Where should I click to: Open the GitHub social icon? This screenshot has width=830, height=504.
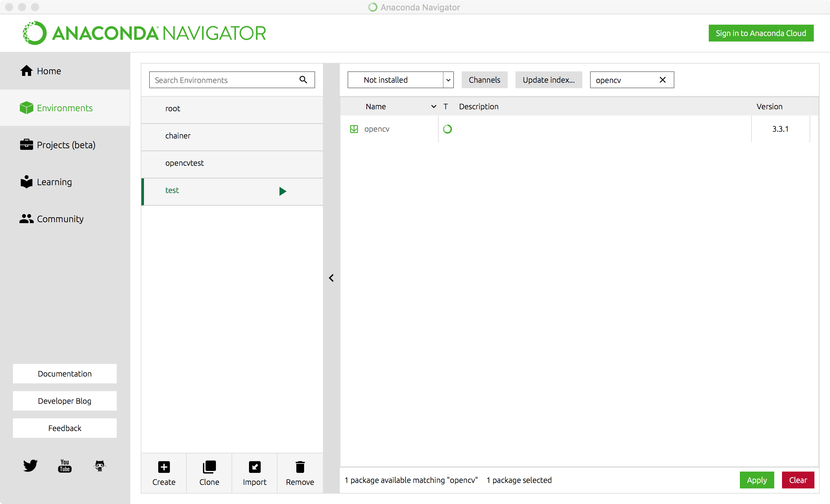(x=99, y=466)
